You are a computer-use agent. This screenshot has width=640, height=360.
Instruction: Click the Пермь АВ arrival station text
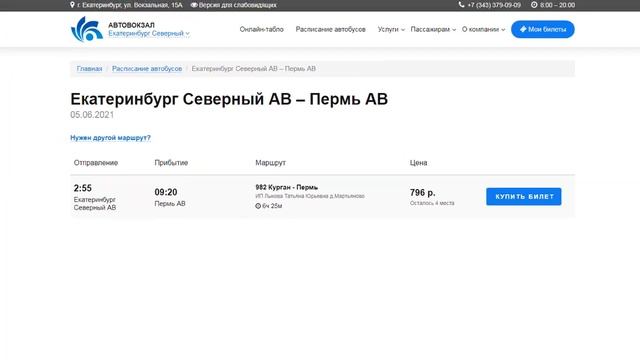coord(170,204)
